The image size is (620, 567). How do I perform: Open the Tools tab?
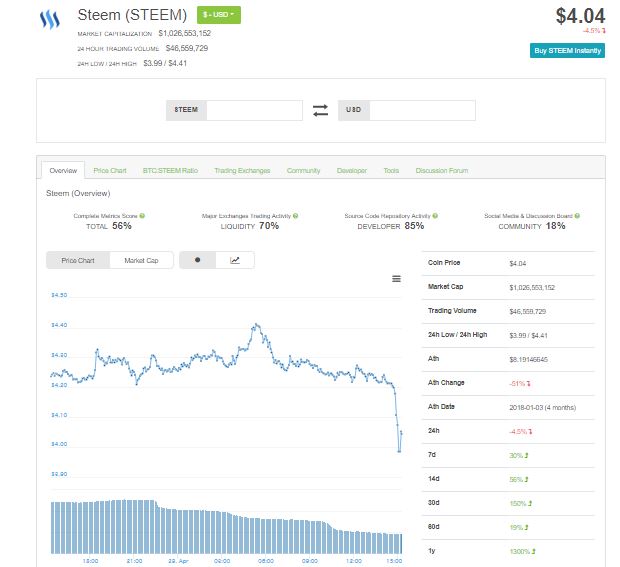pos(391,171)
